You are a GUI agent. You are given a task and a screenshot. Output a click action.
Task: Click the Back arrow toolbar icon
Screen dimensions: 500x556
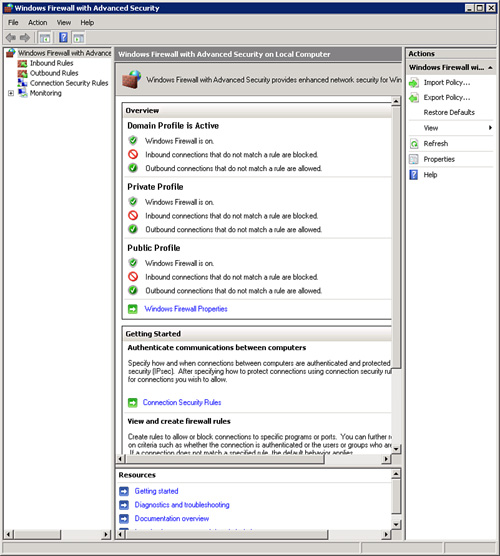11,37
